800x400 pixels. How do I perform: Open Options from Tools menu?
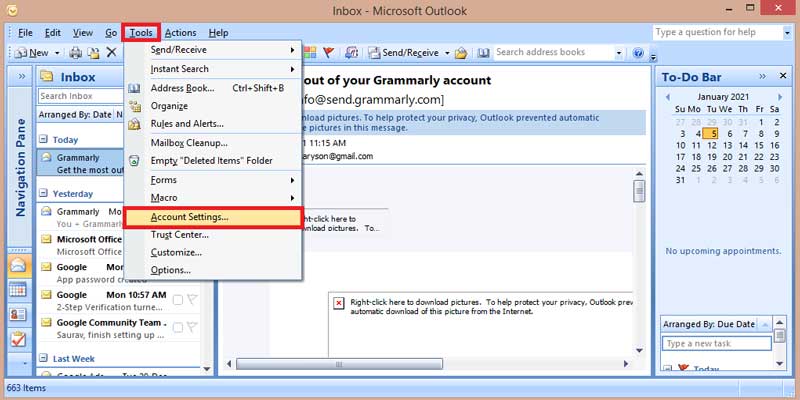[x=213, y=270]
